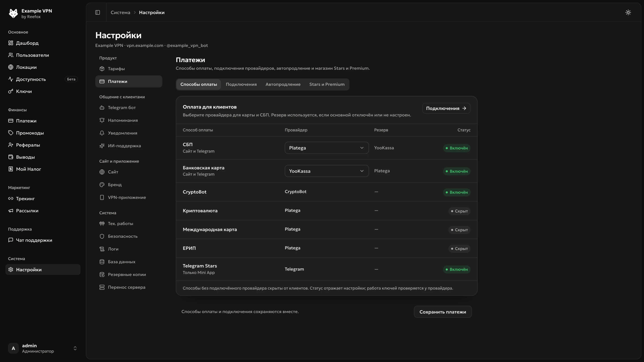Switch to the Автопродление tab
Screen dimensions: 644x362
pos(283,84)
